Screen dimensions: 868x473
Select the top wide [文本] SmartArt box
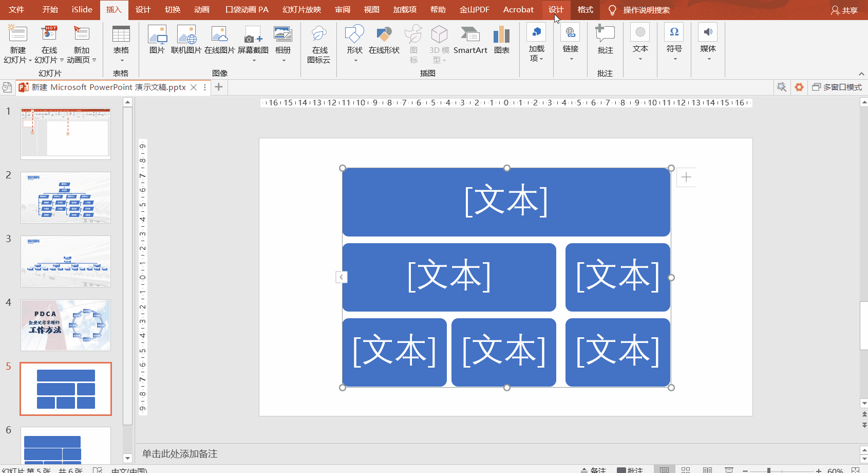point(506,202)
